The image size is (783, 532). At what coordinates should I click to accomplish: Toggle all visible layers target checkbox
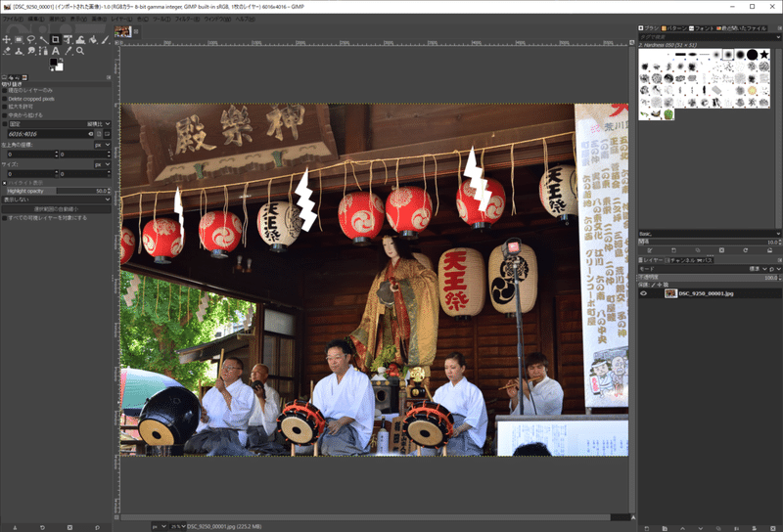click(x=5, y=218)
